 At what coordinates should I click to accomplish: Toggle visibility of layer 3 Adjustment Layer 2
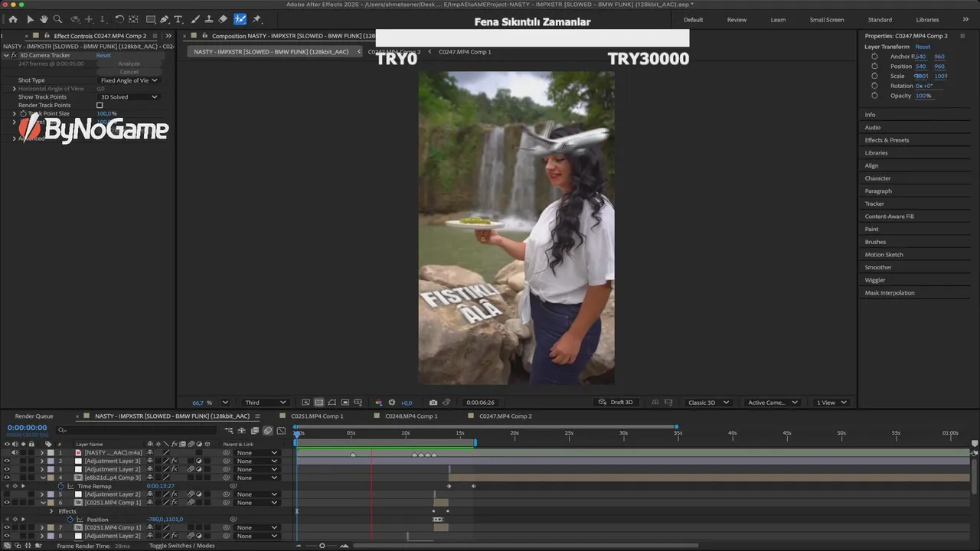[7, 469]
